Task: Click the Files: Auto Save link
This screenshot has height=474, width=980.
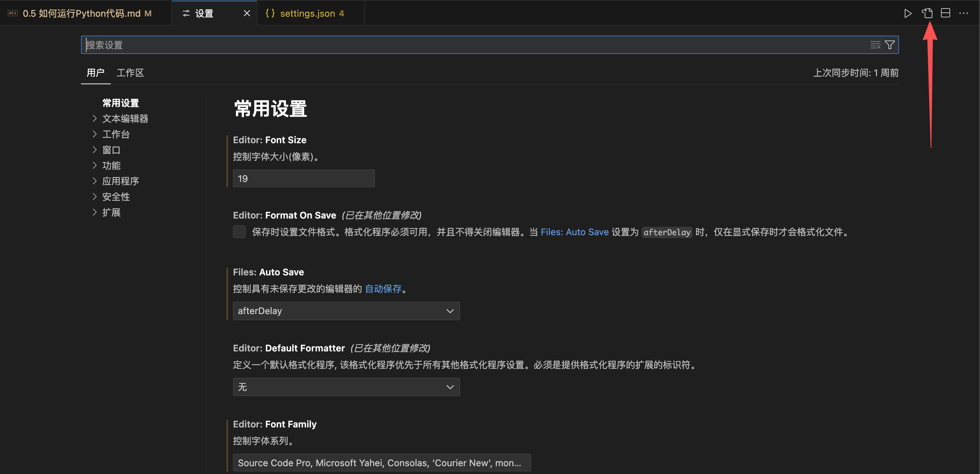Action: (575, 232)
